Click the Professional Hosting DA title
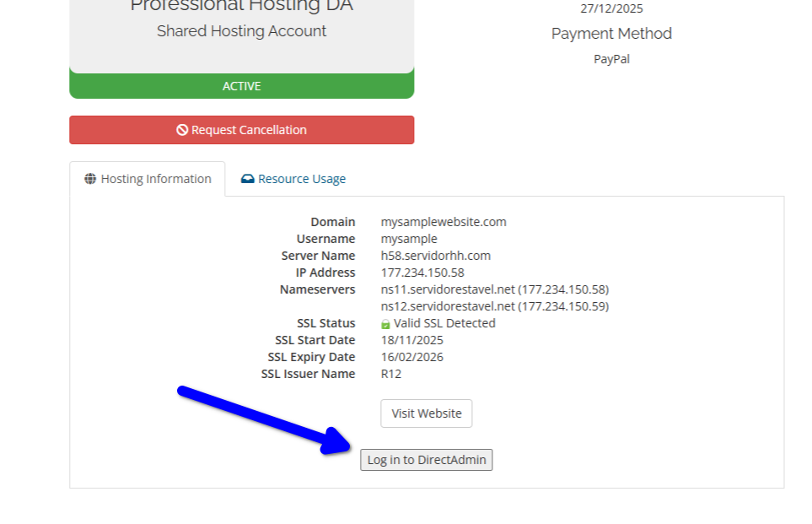812x524 pixels. coord(241,7)
